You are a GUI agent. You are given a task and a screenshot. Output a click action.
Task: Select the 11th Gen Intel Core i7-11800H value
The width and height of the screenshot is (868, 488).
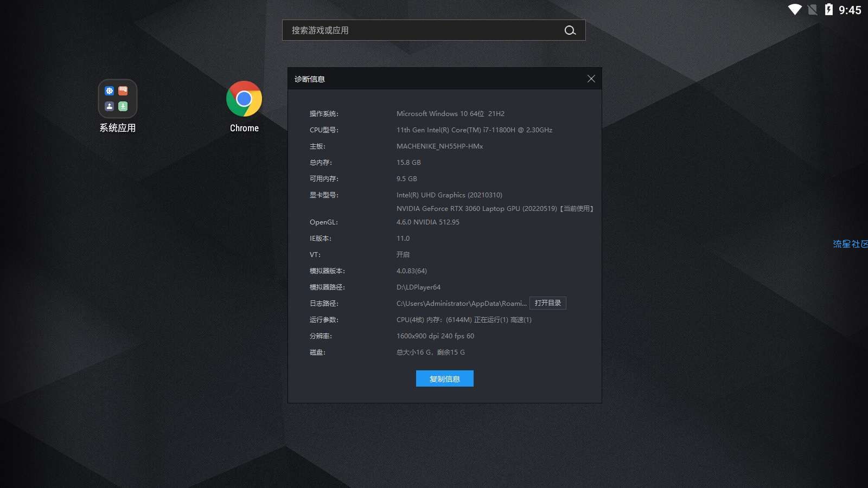click(x=474, y=130)
